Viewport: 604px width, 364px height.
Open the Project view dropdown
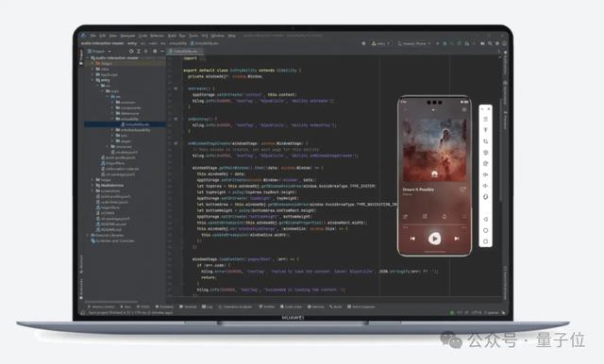[x=99, y=51]
